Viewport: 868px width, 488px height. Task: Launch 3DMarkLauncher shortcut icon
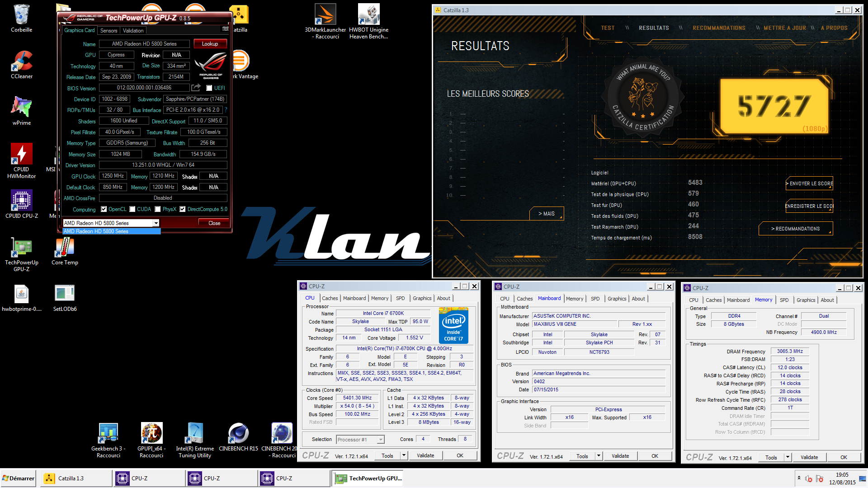pyautogui.click(x=325, y=21)
